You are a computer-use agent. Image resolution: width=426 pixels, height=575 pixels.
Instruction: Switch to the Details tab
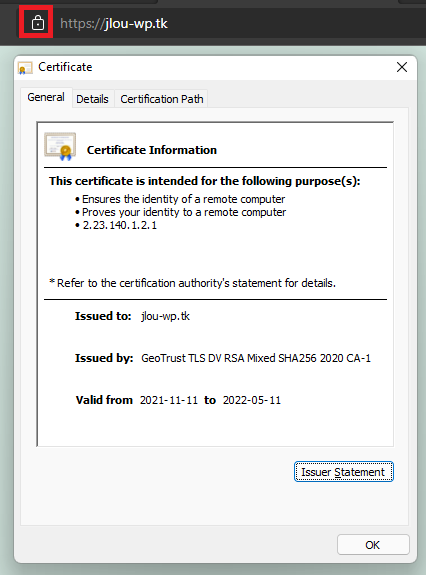click(92, 99)
